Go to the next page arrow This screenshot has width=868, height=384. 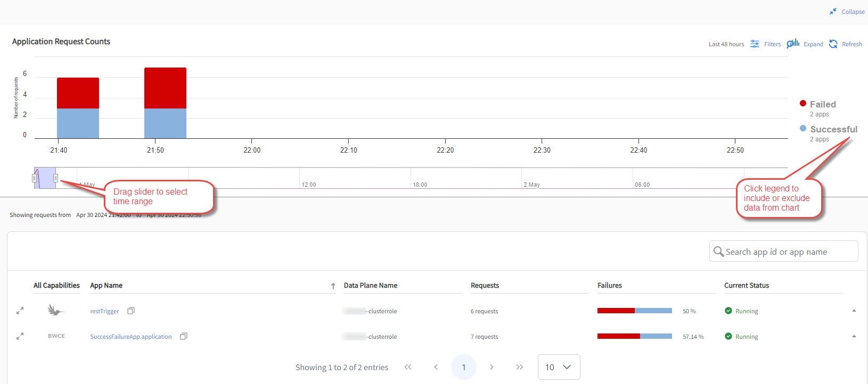click(x=492, y=367)
